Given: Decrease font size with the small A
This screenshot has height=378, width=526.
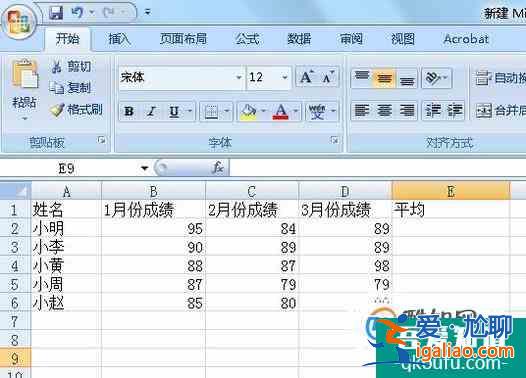Looking at the screenshot, I should (328, 77).
